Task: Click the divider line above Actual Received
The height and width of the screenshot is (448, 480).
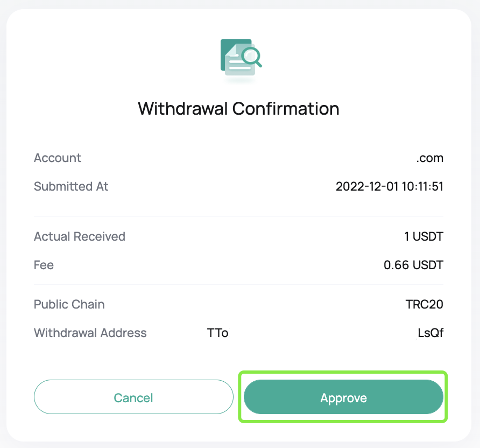Action: (238, 217)
